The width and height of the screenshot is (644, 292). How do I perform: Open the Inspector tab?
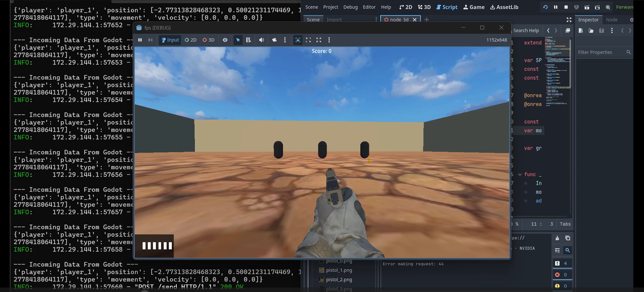(x=588, y=20)
